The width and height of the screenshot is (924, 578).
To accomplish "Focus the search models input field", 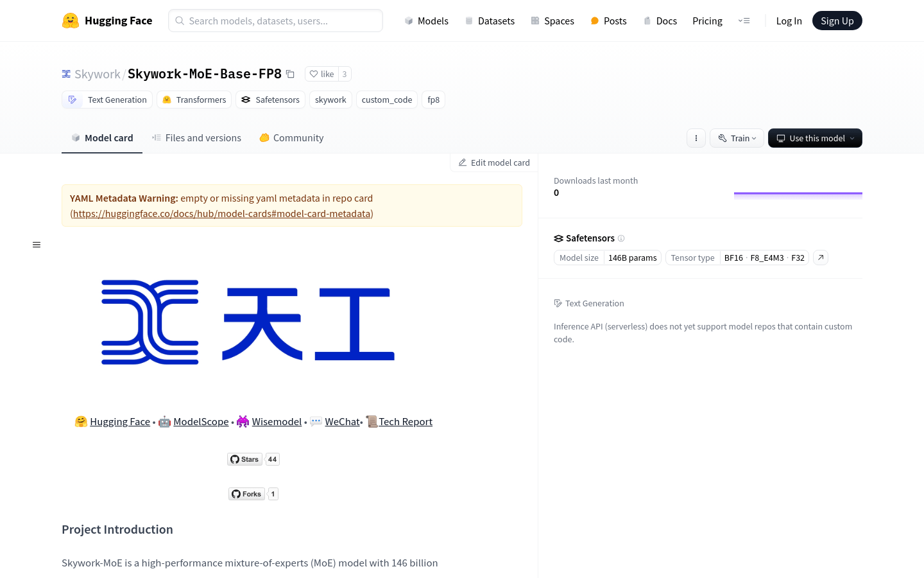I will click(x=276, y=21).
